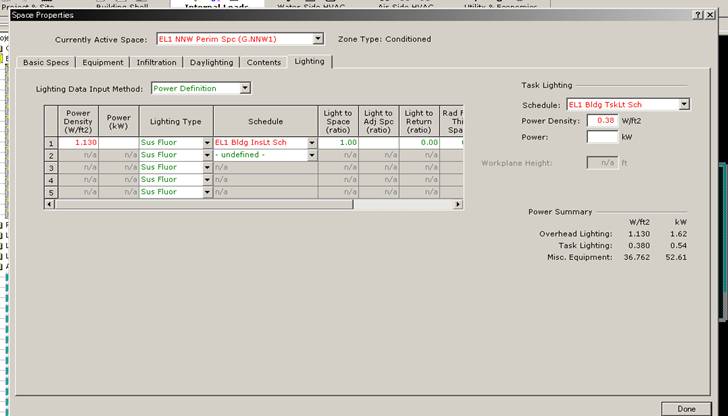
Task: Open Currently Active Space dropdown
Action: pos(318,39)
